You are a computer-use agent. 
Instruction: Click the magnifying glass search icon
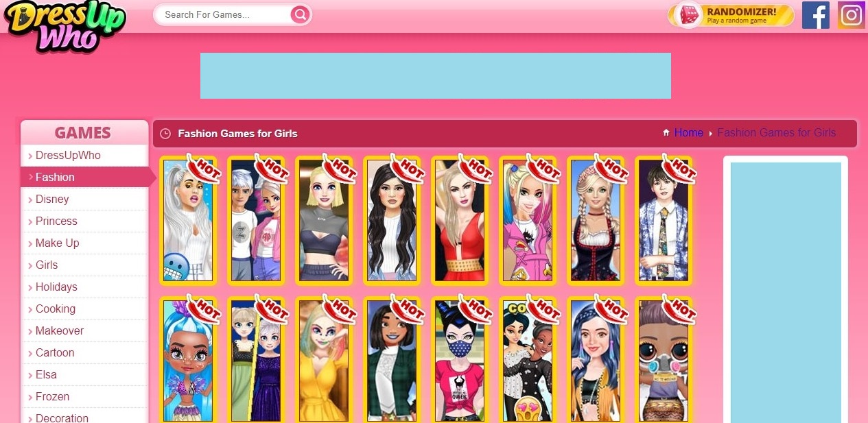click(x=299, y=14)
